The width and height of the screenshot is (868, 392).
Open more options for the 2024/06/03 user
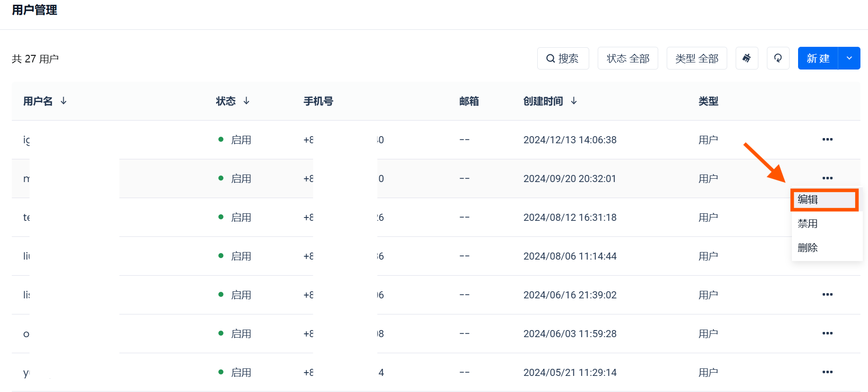click(x=827, y=333)
